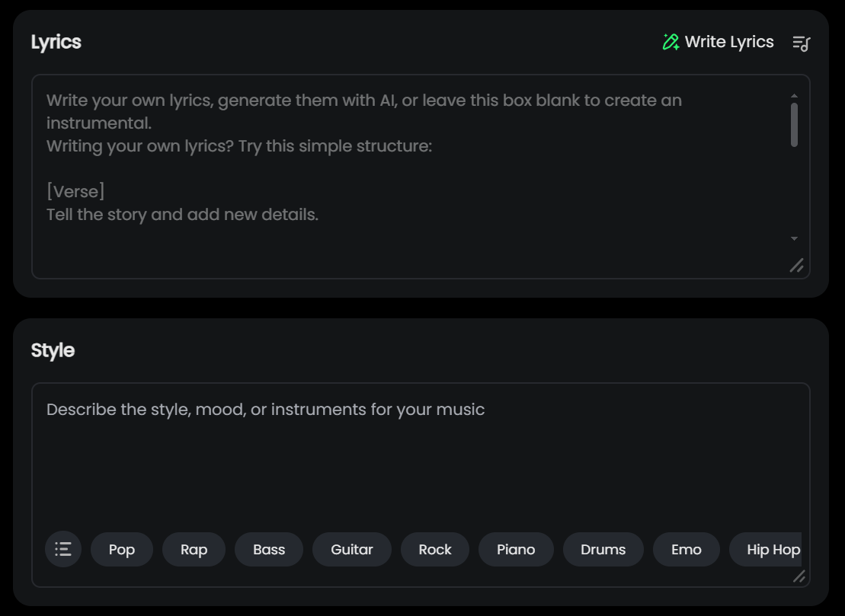Click the lyrics scrollbar down arrow

(794, 238)
